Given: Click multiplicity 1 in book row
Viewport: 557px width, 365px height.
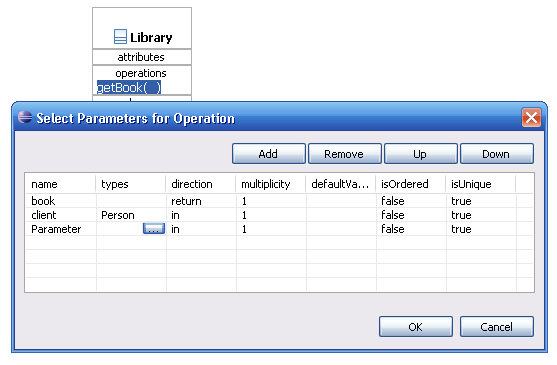Looking at the screenshot, I should coord(244,201).
